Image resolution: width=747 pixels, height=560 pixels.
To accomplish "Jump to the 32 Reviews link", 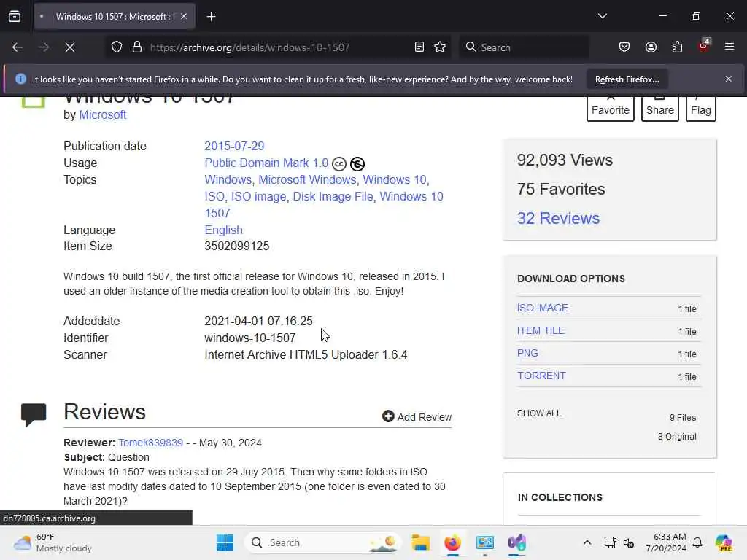I will coord(558,218).
